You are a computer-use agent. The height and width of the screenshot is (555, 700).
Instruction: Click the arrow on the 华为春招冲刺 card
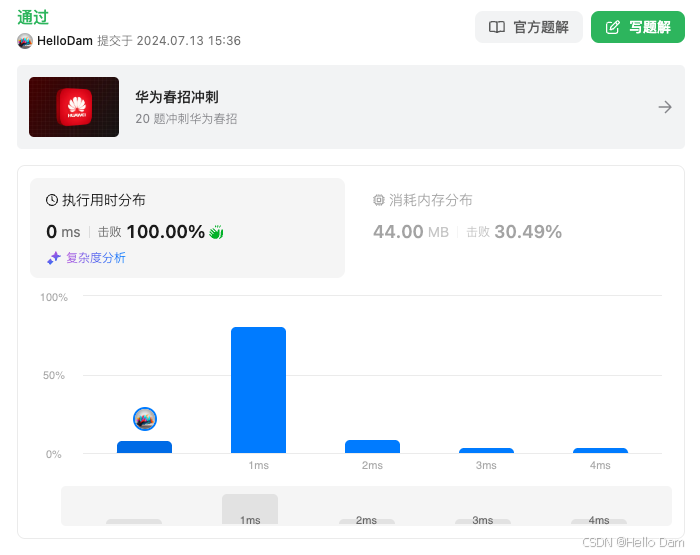click(x=665, y=107)
